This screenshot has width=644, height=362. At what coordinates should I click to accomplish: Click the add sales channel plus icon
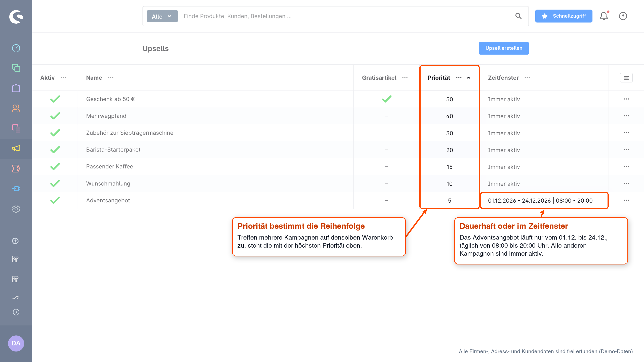(15, 241)
